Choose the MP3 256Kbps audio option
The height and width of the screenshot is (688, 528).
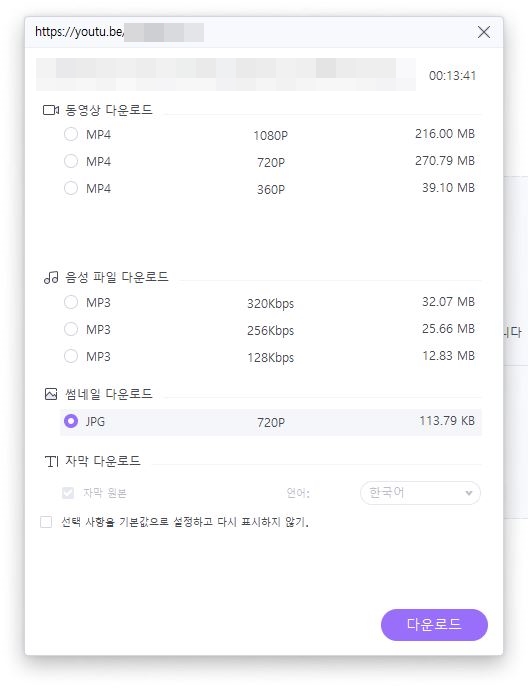click(x=71, y=329)
